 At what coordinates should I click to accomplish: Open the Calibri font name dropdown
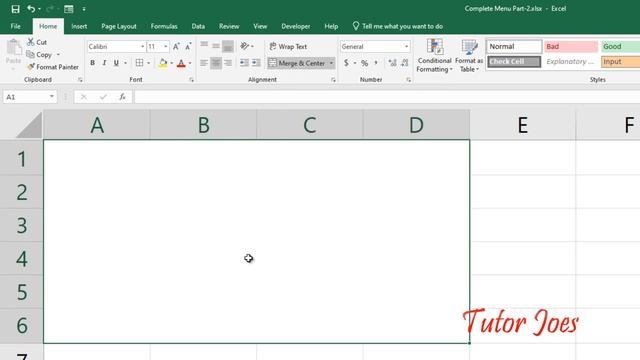[x=142, y=47]
